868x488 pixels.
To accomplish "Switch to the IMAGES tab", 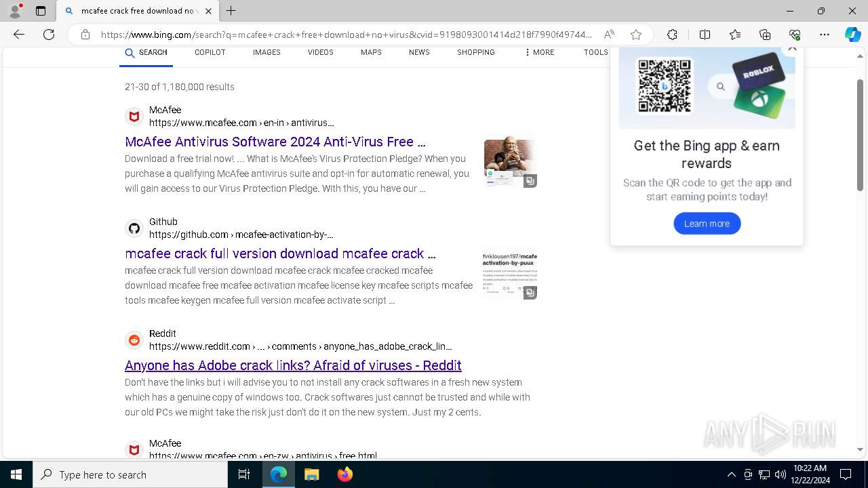I will pyautogui.click(x=267, y=52).
